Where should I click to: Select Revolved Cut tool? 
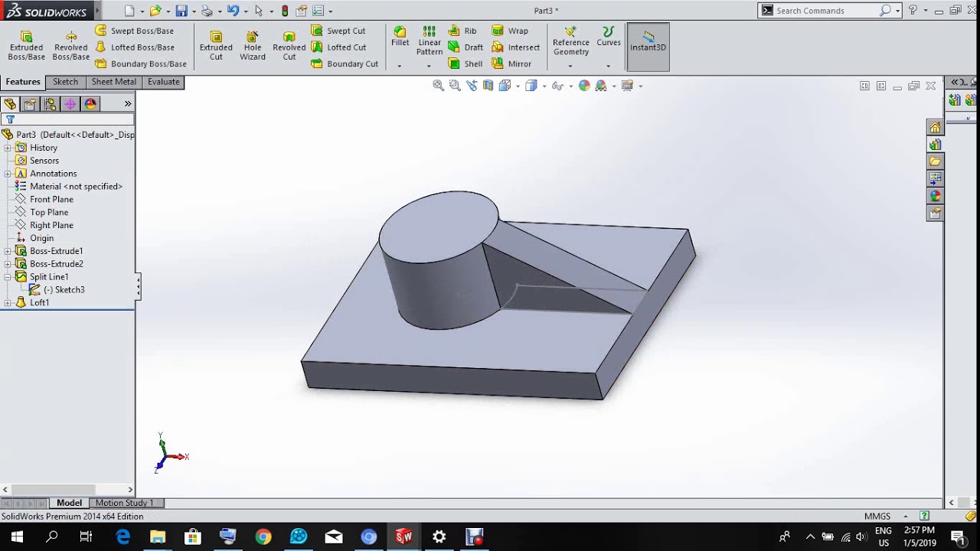pos(289,46)
